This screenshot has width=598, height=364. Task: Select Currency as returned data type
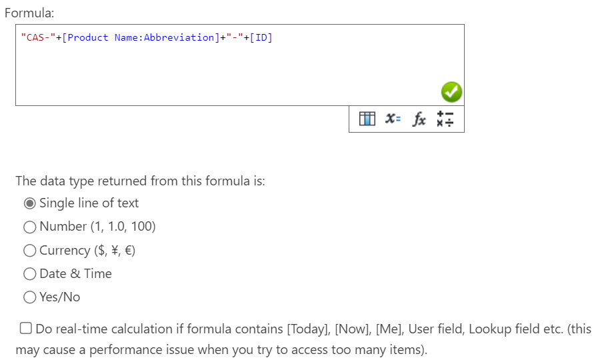[30, 251]
